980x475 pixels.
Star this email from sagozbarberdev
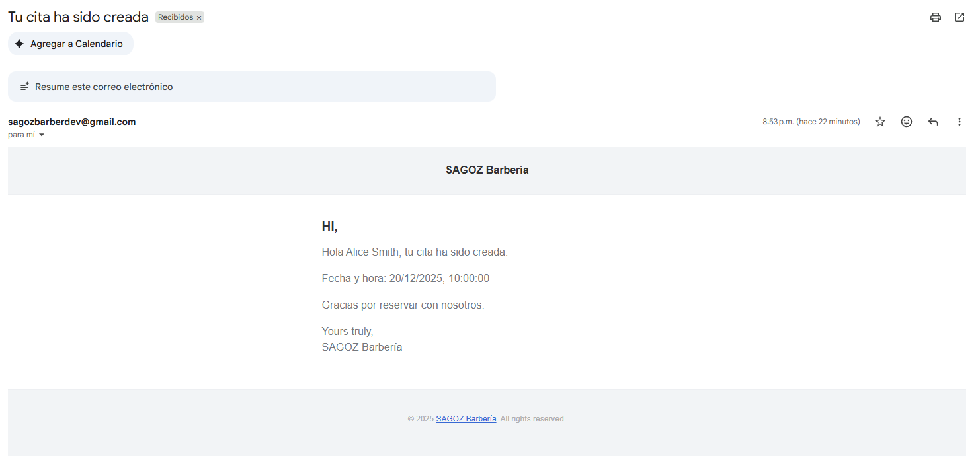point(880,122)
